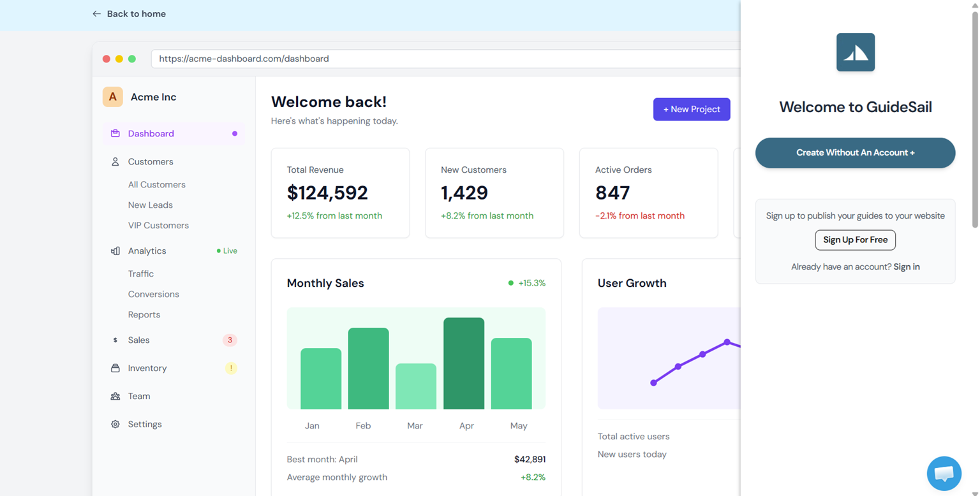Click Create Without An Account button

855,153
